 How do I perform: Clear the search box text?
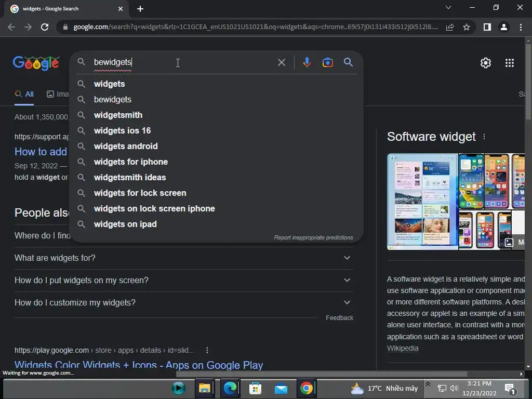point(281,62)
